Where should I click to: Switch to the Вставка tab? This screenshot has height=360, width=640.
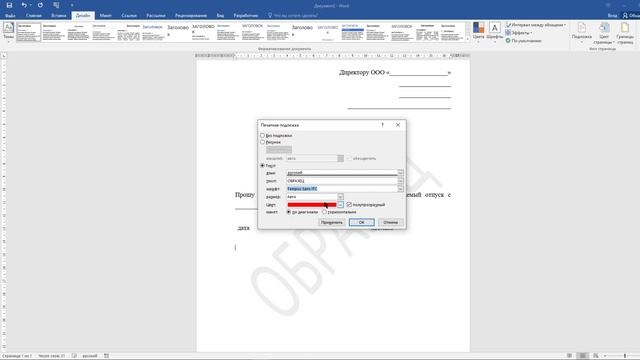click(59, 16)
